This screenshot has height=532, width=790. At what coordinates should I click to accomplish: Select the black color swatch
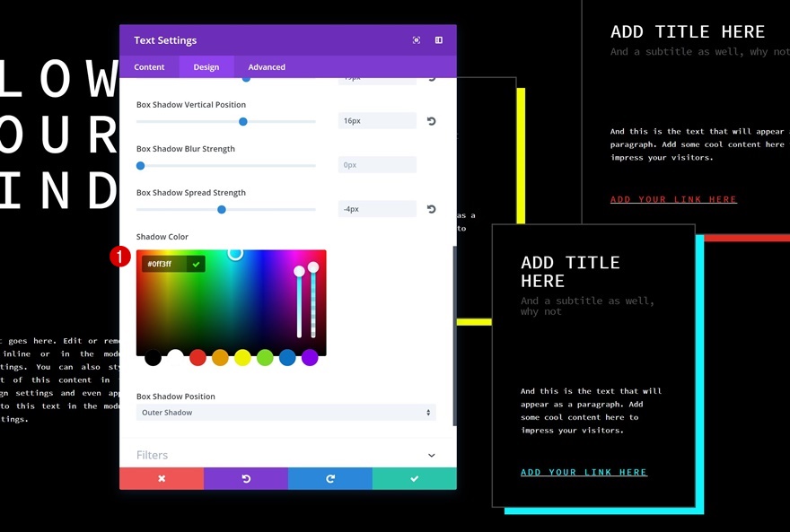153,358
